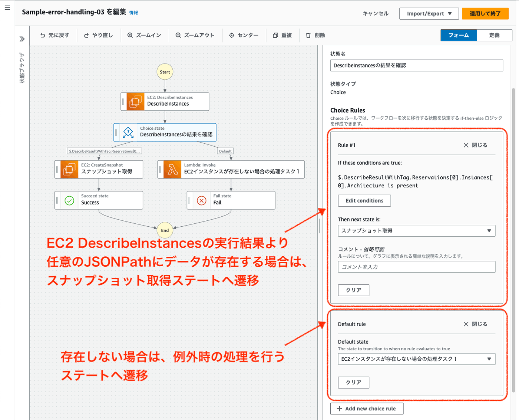519x420 pixels.
Task: Grab drag handle of スナップショット取得 node
Action: (x=57, y=169)
